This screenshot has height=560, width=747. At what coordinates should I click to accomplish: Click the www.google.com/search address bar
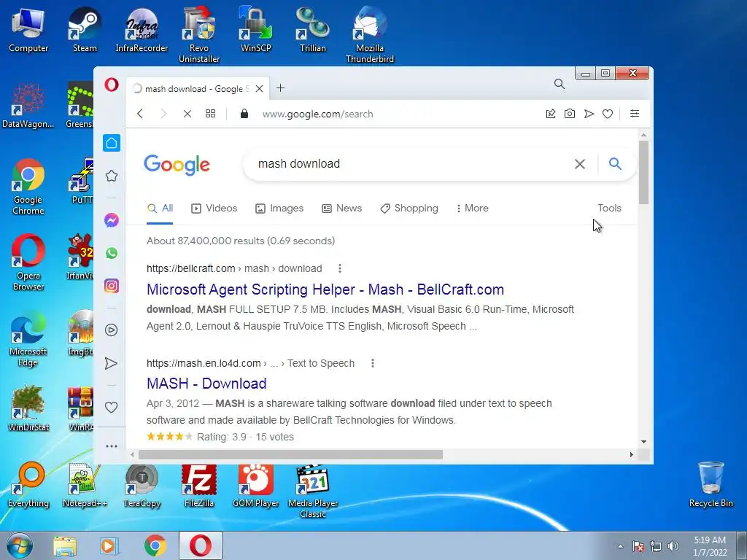point(318,114)
